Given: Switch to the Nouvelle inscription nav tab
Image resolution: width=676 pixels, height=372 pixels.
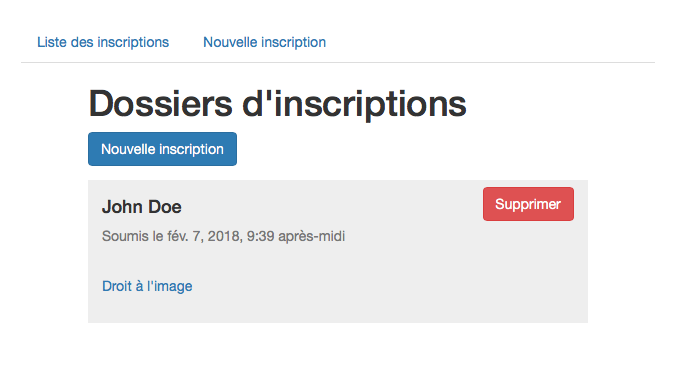Looking at the screenshot, I should click(264, 42).
